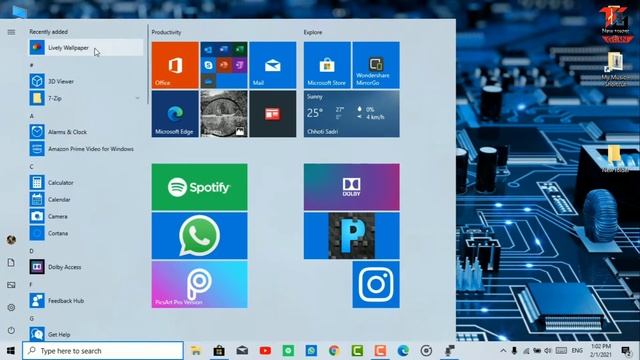640x360 pixels.
Task: Open green Camtasia icon on taskbar
Action: click(x=357, y=351)
